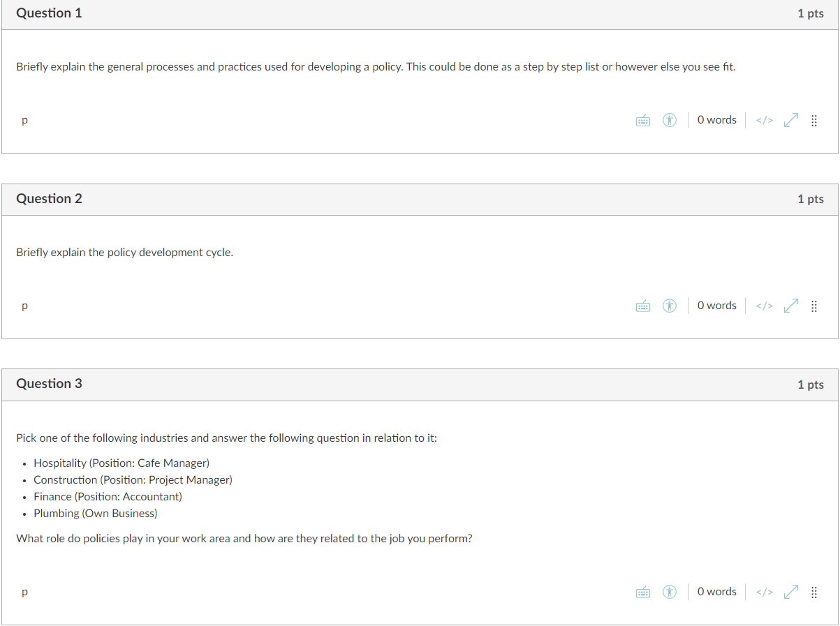Image resolution: width=840 pixels, height=626 pixels.
Task: Click the policy development processes question text
Action: (376, 67)
